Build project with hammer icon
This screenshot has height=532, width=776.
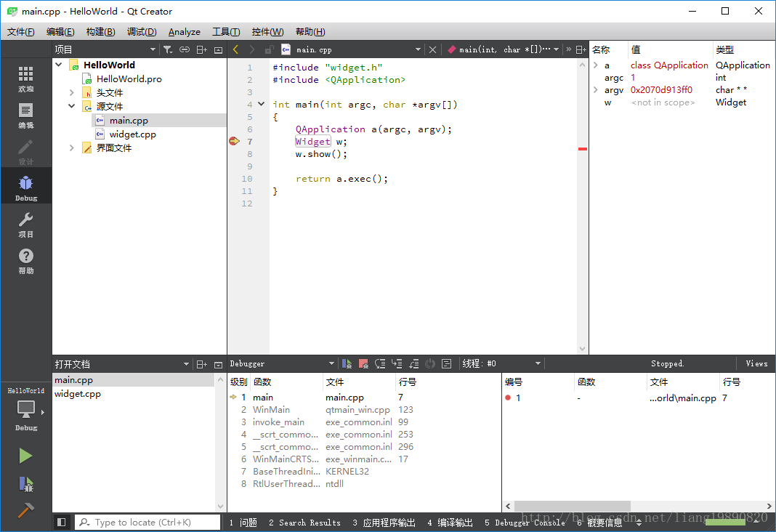[x=25, y=509]
